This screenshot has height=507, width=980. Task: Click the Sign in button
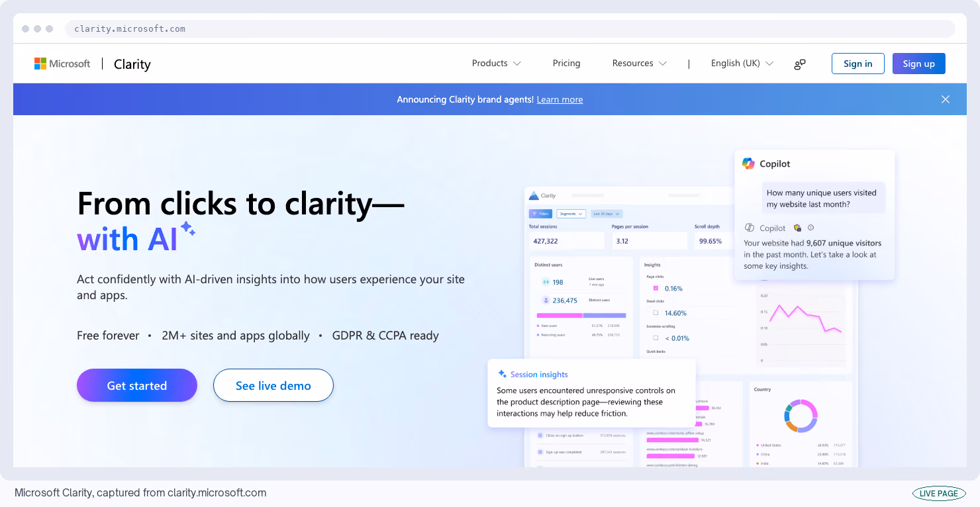tap(857, 64)
